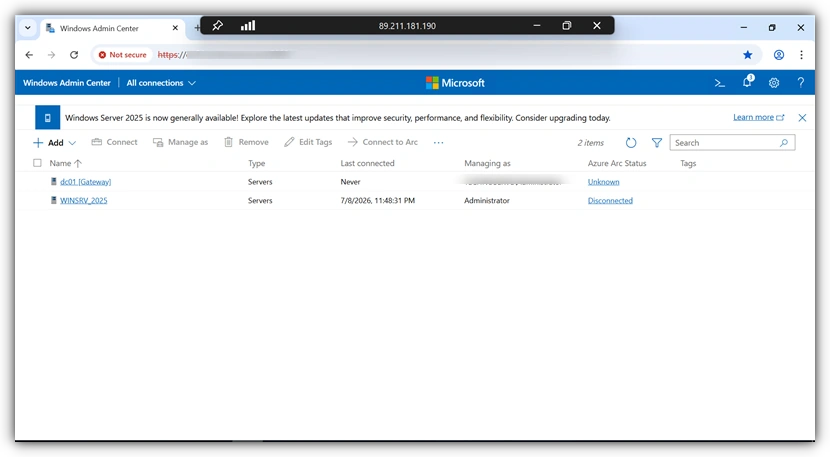Click the dc01 server icon

(x=53, y=182)
